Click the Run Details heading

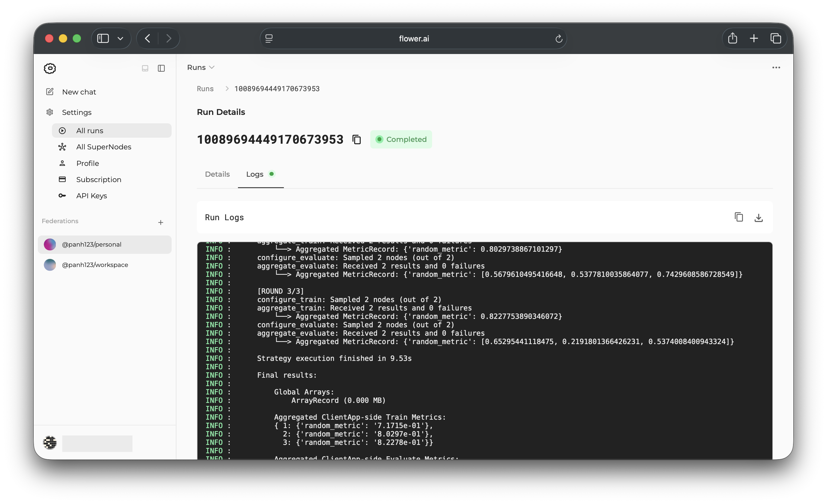tap(221, 112)
